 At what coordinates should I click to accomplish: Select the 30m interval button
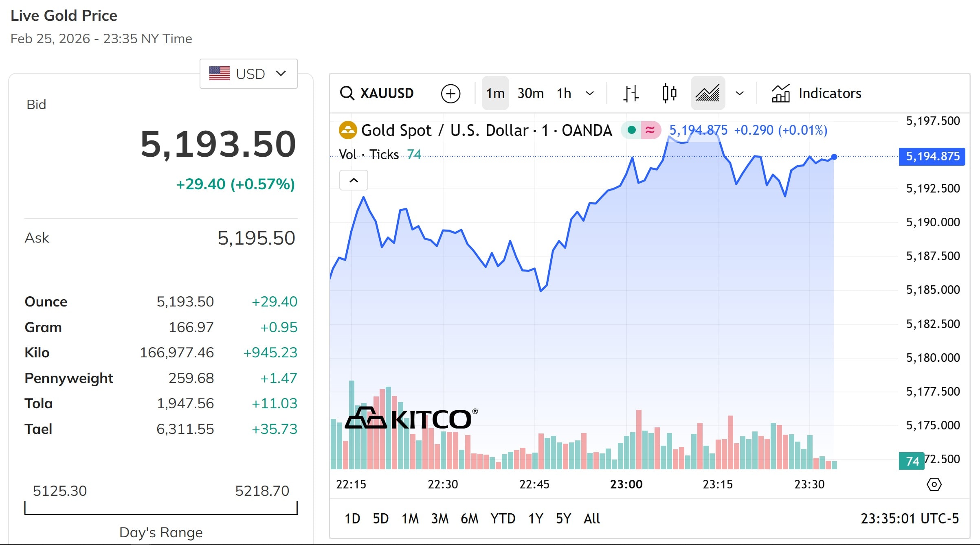click(x=530, y=93)
